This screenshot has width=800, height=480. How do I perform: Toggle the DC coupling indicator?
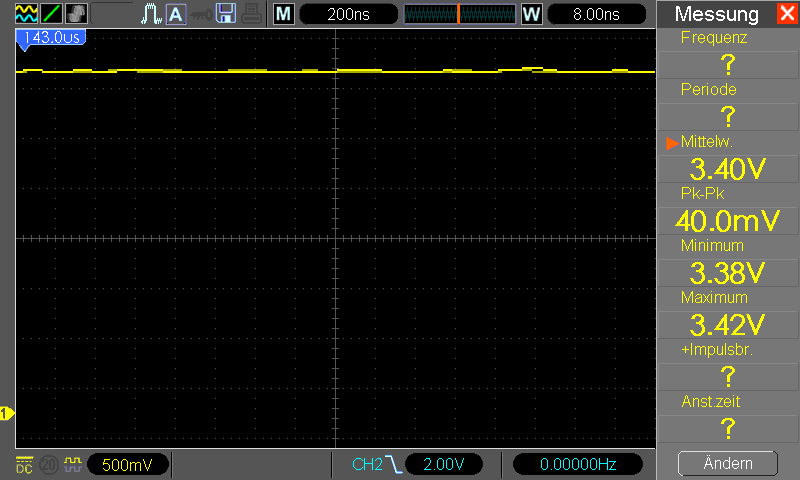24,465
